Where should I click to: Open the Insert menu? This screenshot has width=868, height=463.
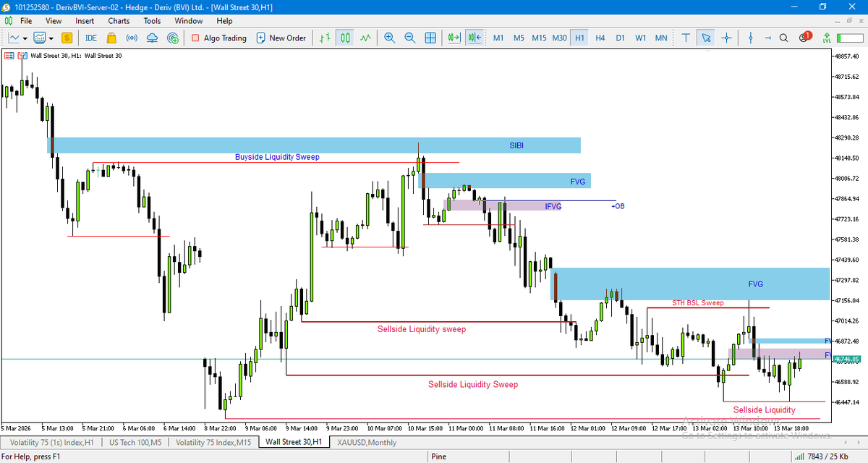(85, 21)
